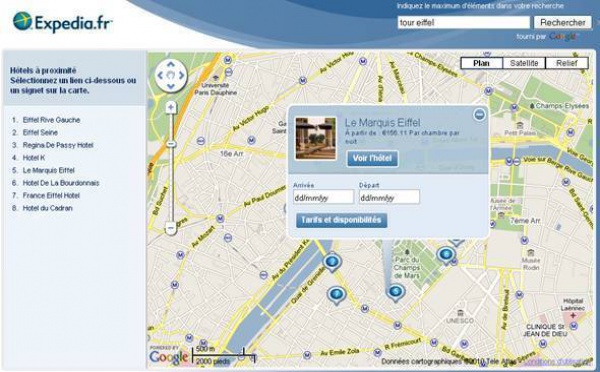The width and height of the screenshot is (600, 372).
Task: Collapse the Le Marquis Eiffel popup
Action: coord(479,114)
